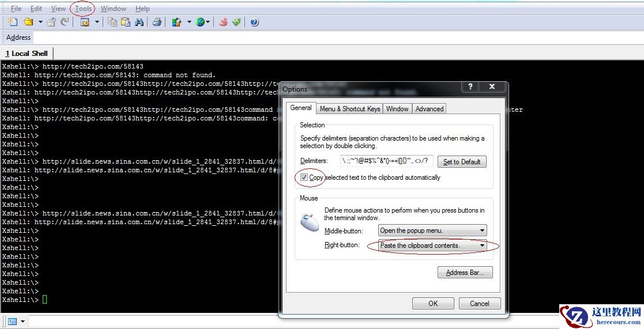This screenshot has height=329, width=644.
Task: Click OK in the Options dialog
Action: (433, 304)
